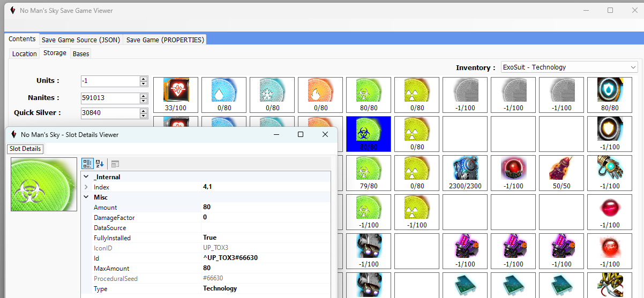The image size is (644, 298).
Task: Open the Contents tab
Action: click(22, 39)
